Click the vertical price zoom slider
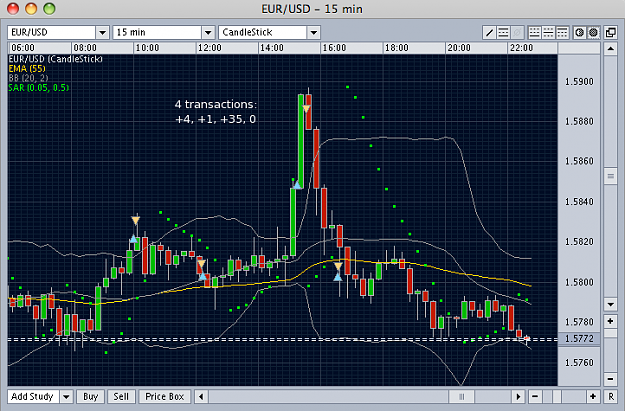Viewport: 625px width, 411px height. (610, 333)
